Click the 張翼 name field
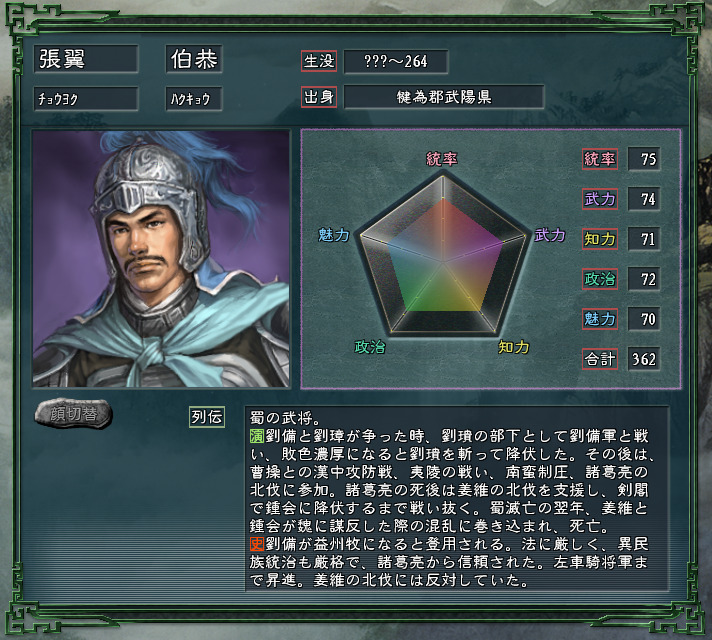 (x=86, y=59)
